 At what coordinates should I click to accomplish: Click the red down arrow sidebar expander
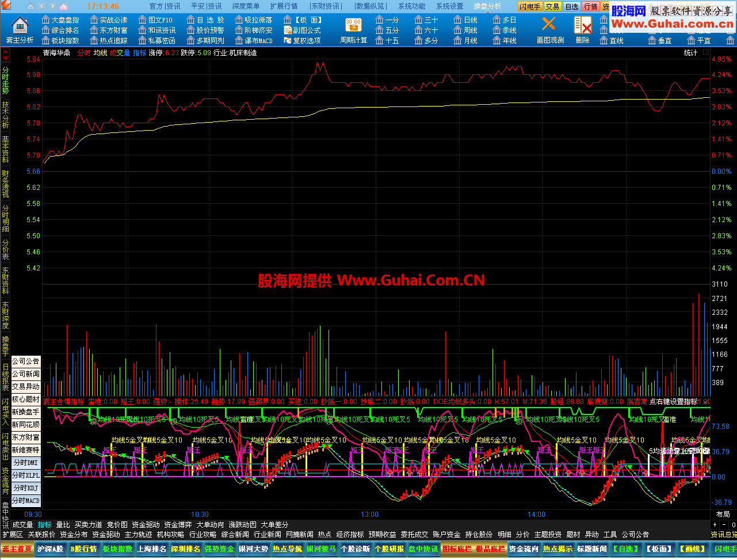click(5, 59)
